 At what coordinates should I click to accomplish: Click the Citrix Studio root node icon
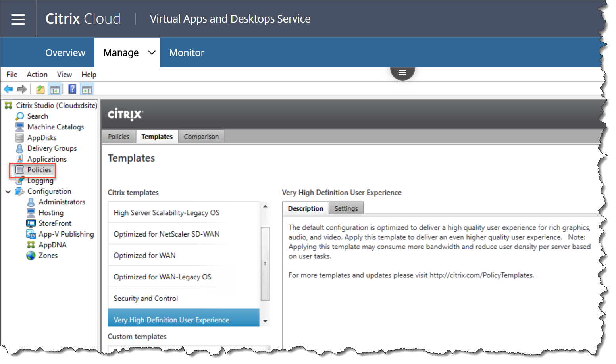coord(8,105)
